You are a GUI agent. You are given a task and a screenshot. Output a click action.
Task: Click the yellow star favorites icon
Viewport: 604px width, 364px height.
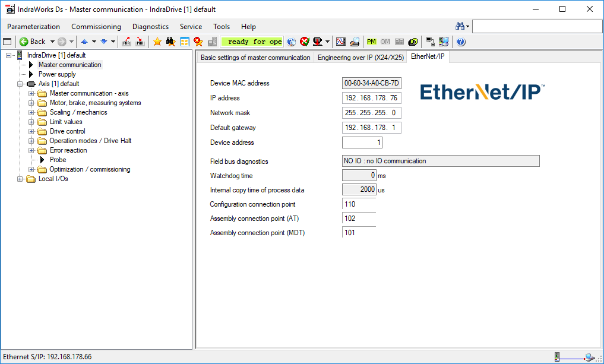pyautogui.click(x=157, y=42)
